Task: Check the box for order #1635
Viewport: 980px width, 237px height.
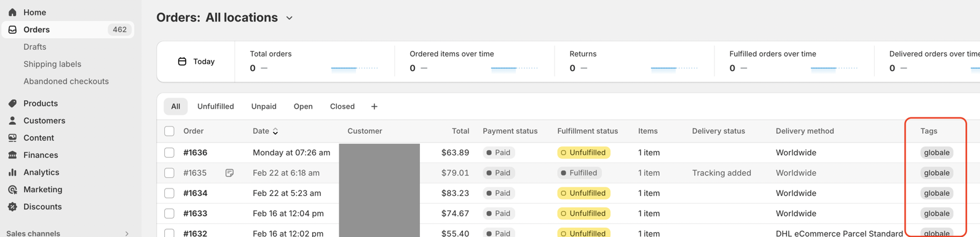Action: [x=169, y=173]
